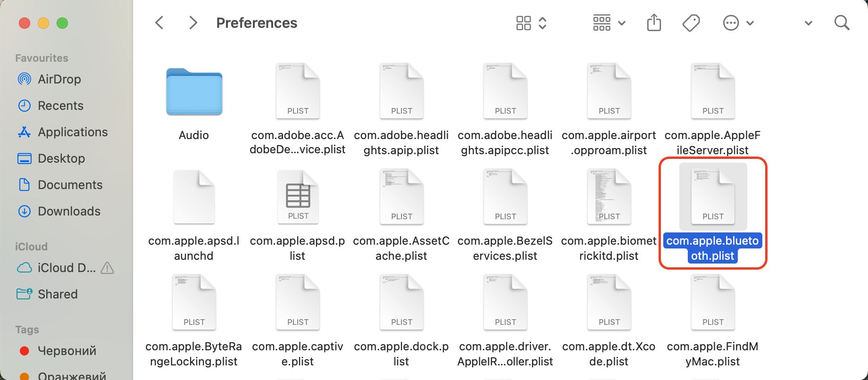Click the com.apple.dock.plist filename label
This screenshot has height=380, width=868.
click(x=401, y=354)
